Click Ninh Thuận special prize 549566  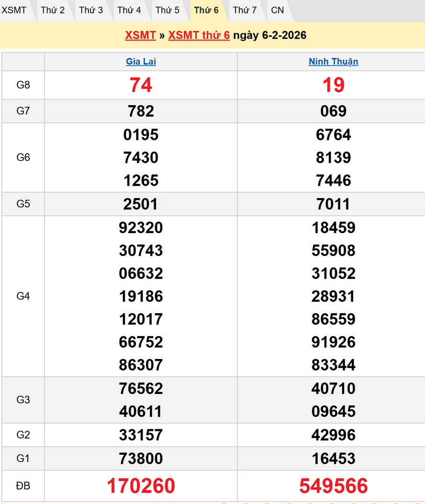pos(333,486)
